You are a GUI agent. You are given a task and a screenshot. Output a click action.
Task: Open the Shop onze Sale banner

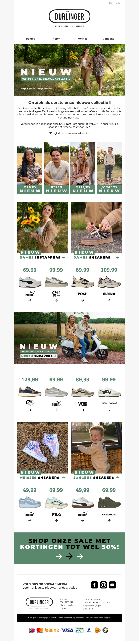click(x=69, y=548)
